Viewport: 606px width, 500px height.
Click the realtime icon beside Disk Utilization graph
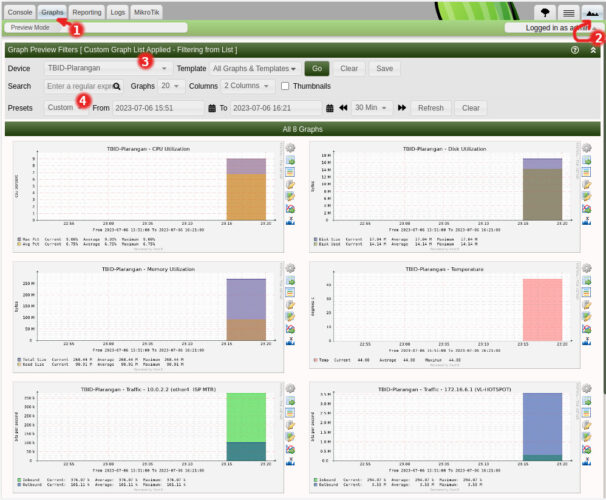[x=587, y=209]
